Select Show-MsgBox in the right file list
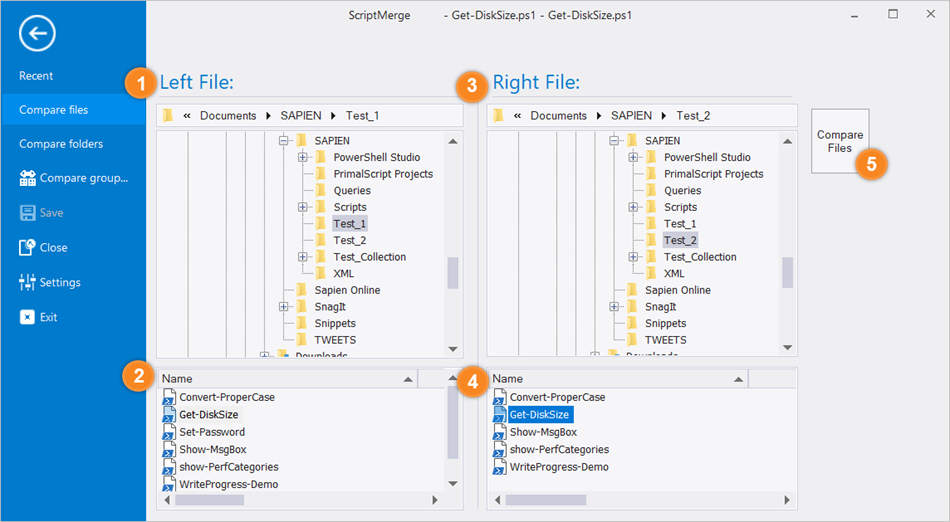 pos(543,432)
